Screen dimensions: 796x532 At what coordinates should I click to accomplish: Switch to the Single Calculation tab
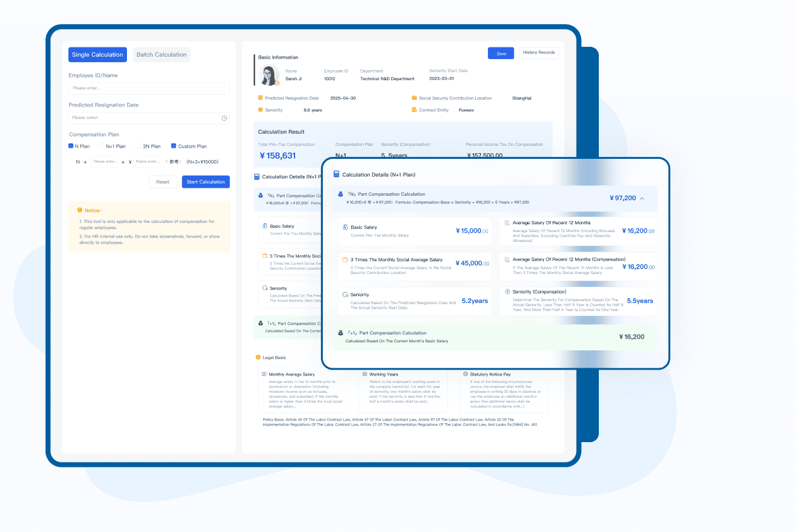pos(97,55)
